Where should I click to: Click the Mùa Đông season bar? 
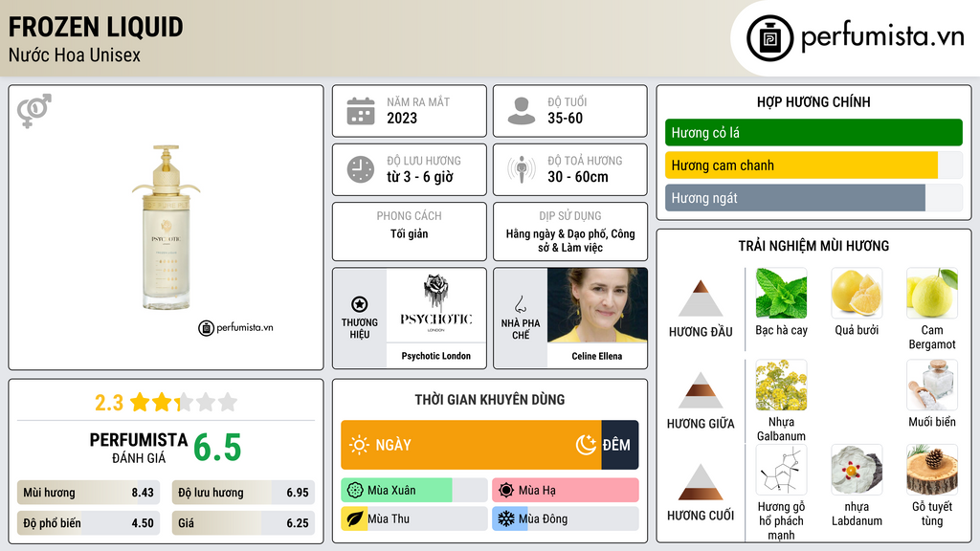566,518
